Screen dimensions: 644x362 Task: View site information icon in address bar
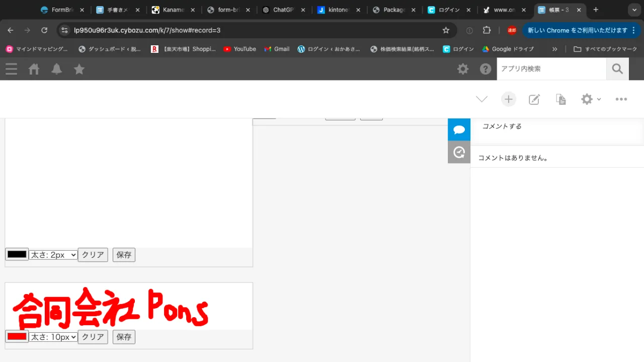pyautogui.click(x=64, y=30)
